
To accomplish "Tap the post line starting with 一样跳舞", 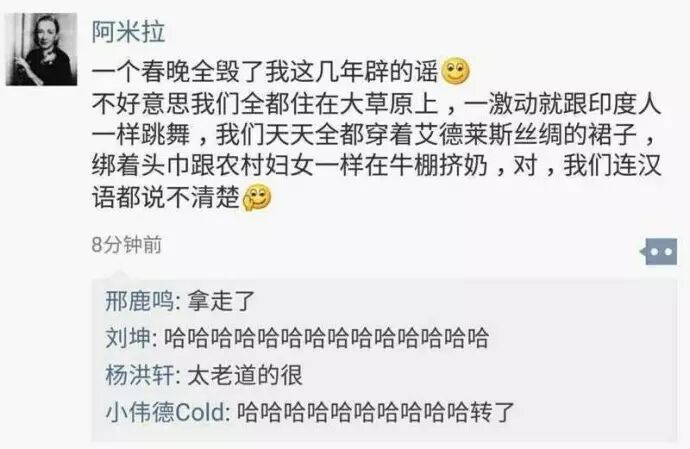I will tap(374, 135).
